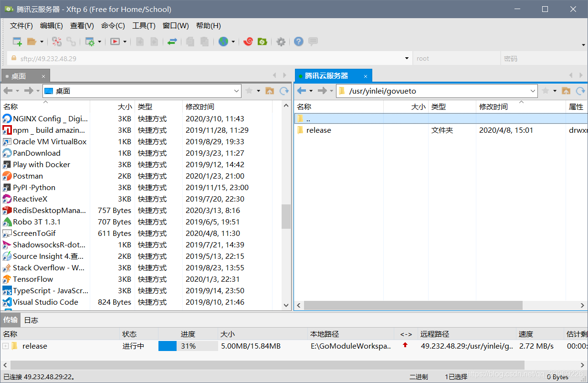Close the 桌面 tab

pyautogui.click(x=43, y=76)
